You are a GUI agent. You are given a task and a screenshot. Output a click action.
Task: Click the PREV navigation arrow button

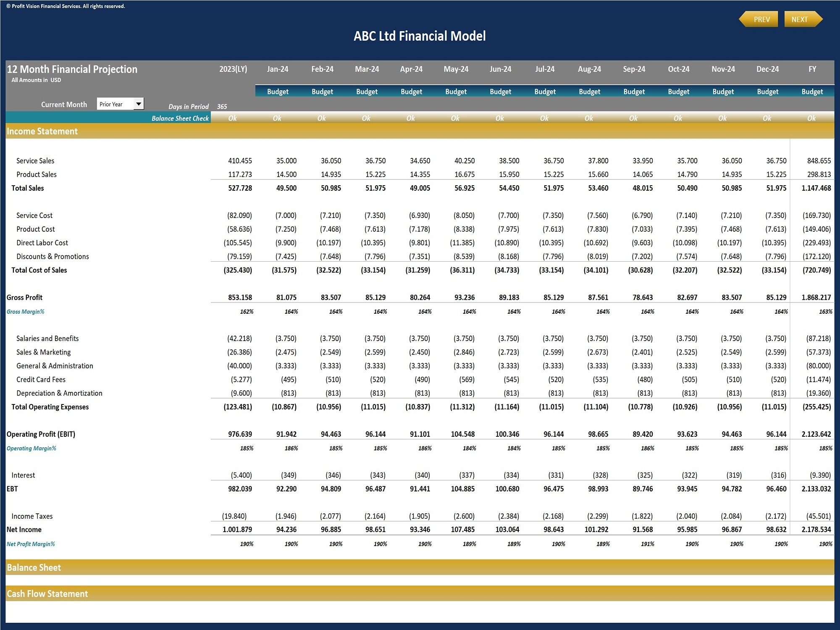tap(759, 19)
